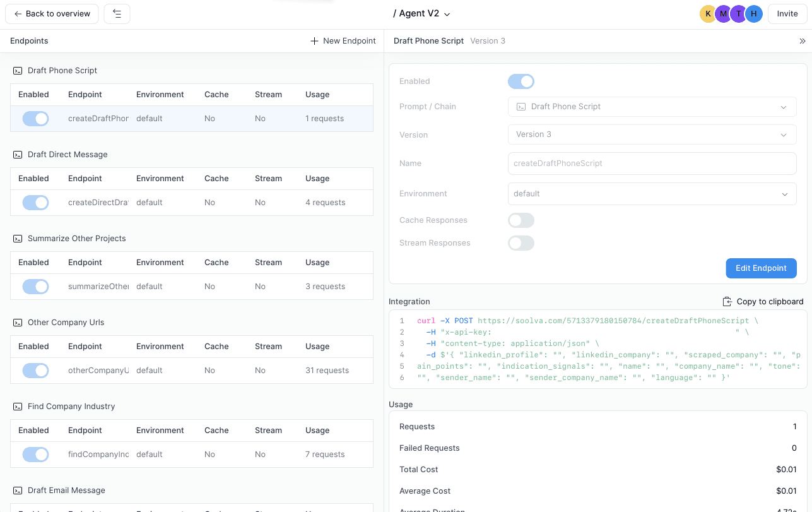Open the outline toggle icon beside Back to overview
Screen dimensions: 812x512
[x=117, y=14]
